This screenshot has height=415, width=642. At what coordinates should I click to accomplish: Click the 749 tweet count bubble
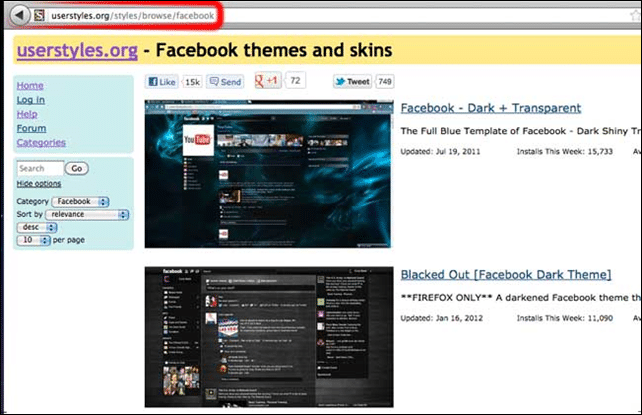tap(385, 81)
